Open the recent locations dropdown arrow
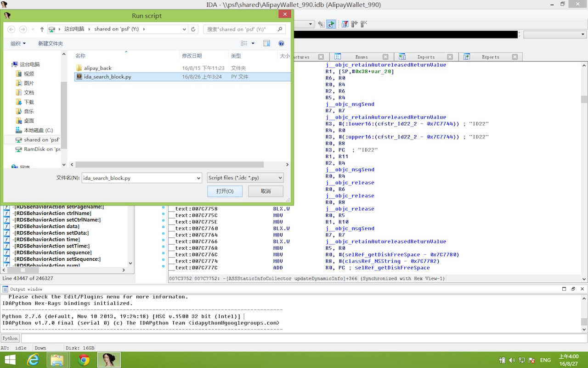Screen dimensions: 588x368 [x=32, y=29]
